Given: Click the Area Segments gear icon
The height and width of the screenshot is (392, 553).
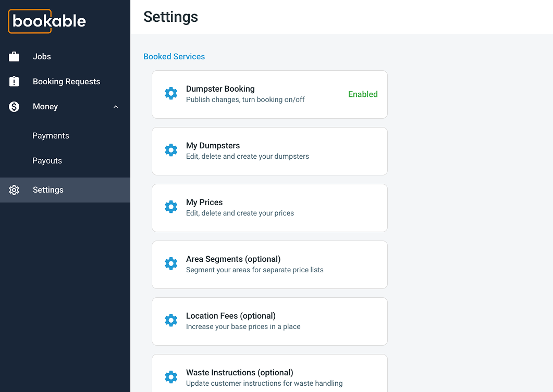Looking at the screenshot, I should click(x=171, y=263).
